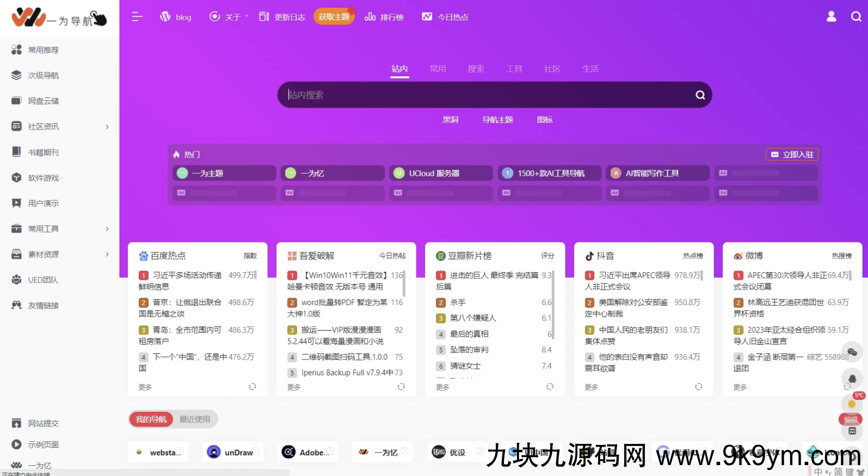Switch to 最近使用 toggle

[x=195, y=419]
